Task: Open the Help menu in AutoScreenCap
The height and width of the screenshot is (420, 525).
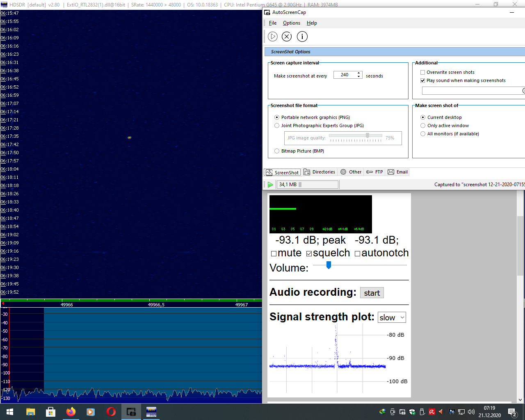Action: click(312, 23)
